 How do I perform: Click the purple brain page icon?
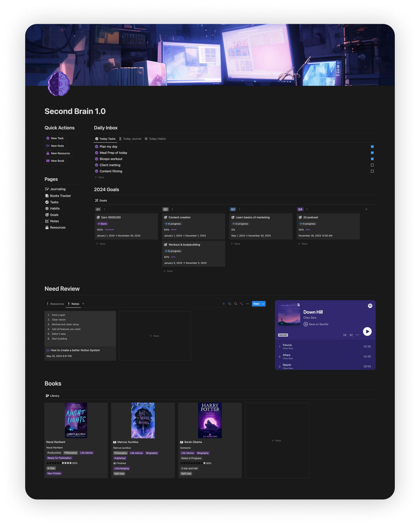click(59, 84)
